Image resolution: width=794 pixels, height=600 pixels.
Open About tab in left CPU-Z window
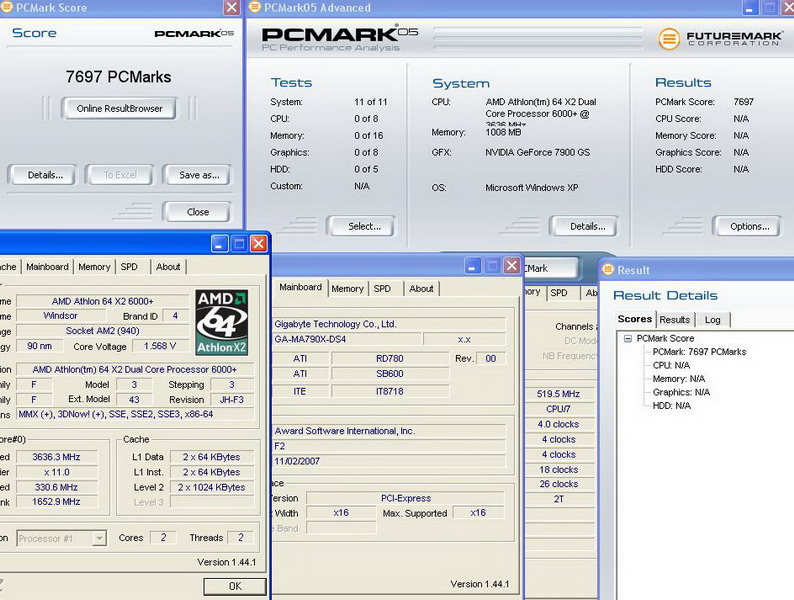coord(168,267)
